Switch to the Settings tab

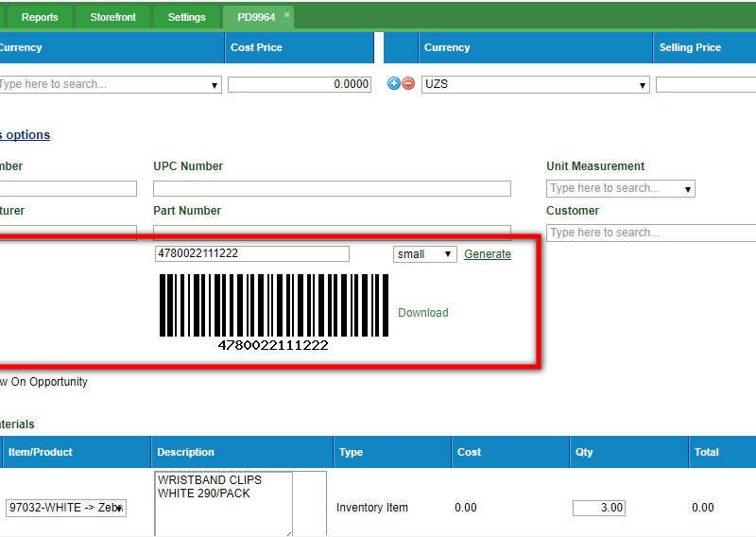186,17
